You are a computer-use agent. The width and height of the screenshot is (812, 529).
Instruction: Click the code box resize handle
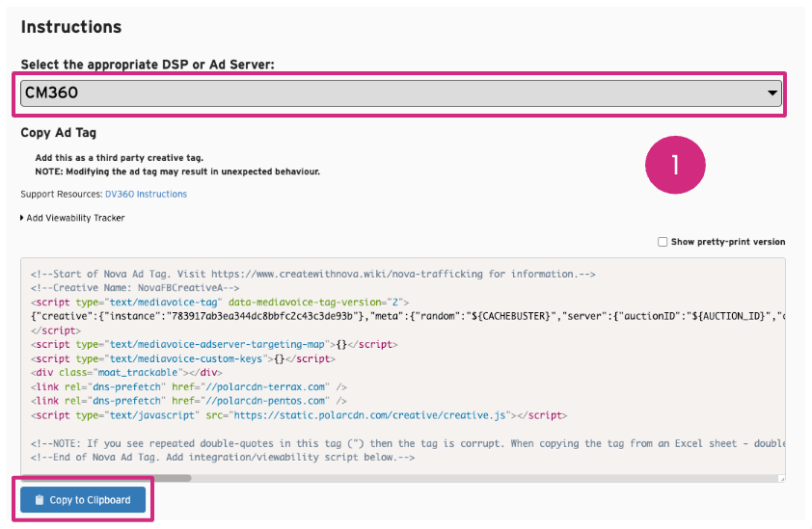(780, 478)
